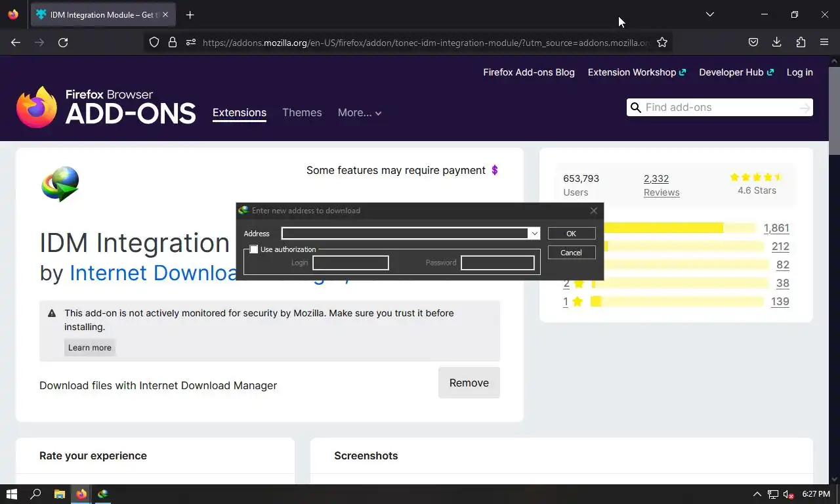View the 139 one-star reviews
840x504 pixels.
click(x=780, y=302)
